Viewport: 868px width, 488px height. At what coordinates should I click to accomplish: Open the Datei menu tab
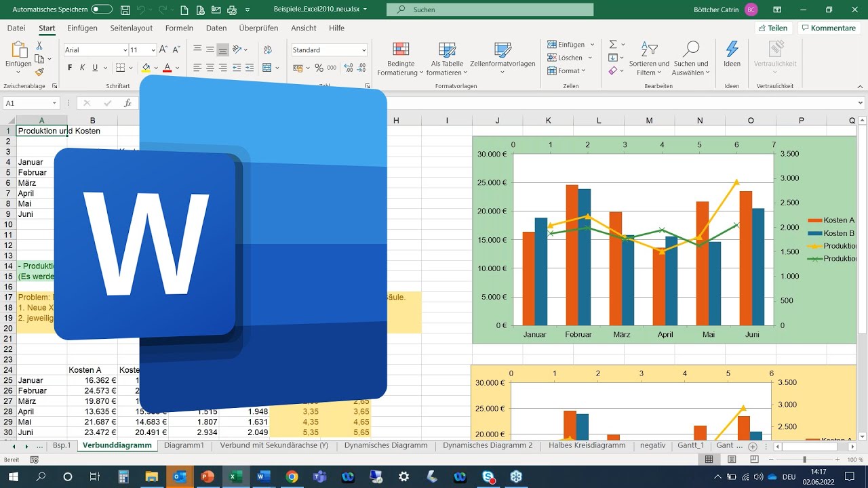click(16, 28)
